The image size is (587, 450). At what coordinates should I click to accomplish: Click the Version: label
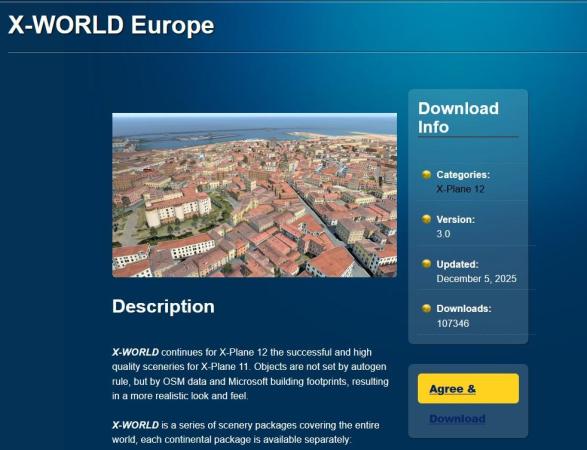pos(456,219)
